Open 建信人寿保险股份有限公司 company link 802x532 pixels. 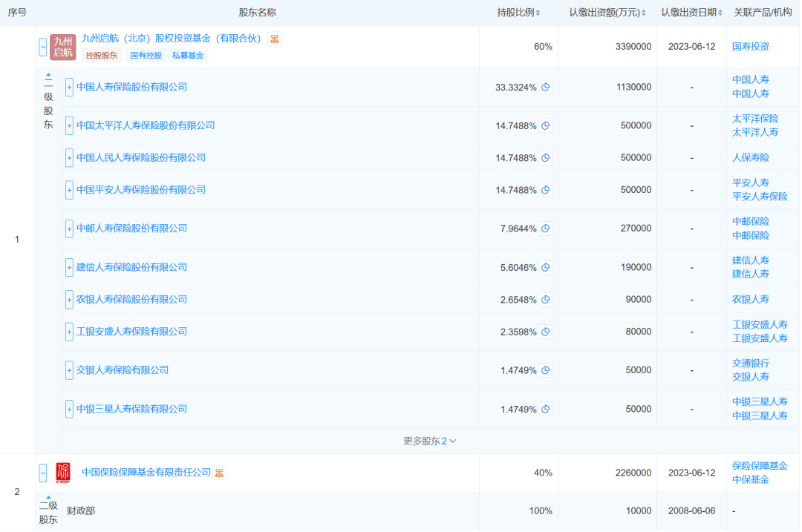click(x=131, y=267)
